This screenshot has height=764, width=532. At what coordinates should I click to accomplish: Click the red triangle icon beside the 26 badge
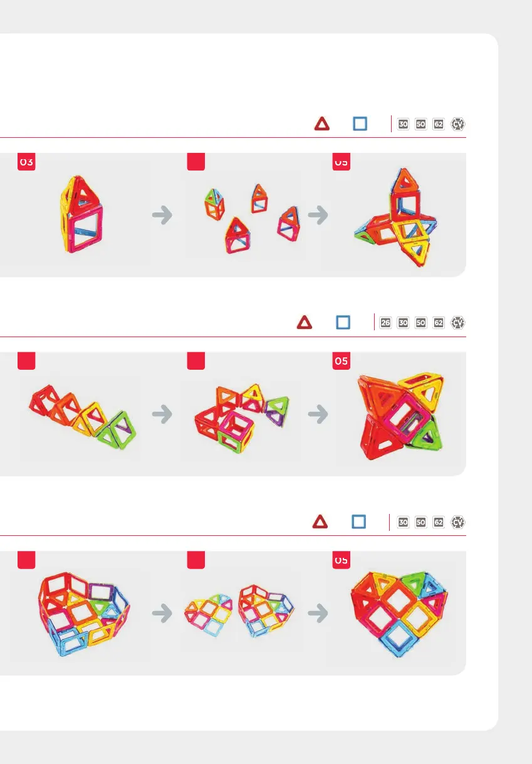click(x=305, y=323)
